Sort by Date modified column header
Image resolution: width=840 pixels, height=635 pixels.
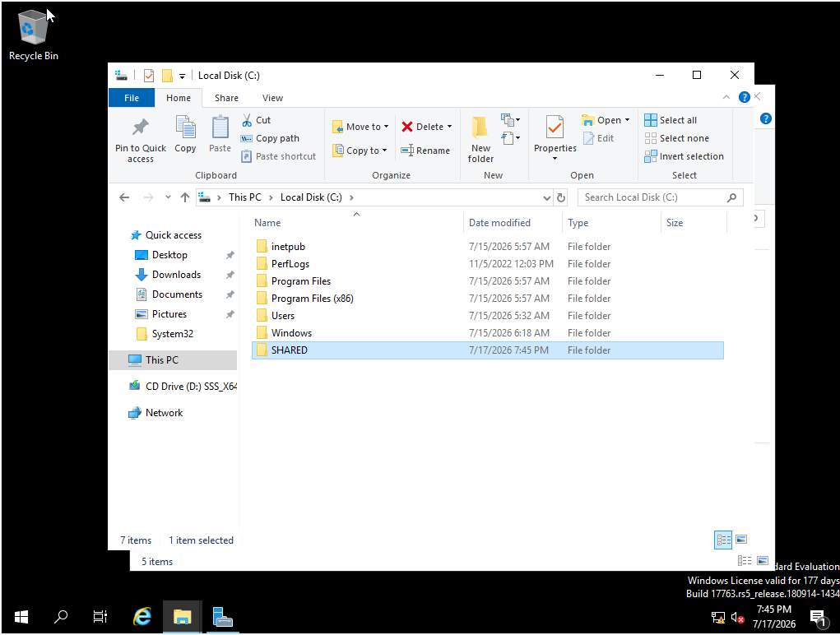513,223
